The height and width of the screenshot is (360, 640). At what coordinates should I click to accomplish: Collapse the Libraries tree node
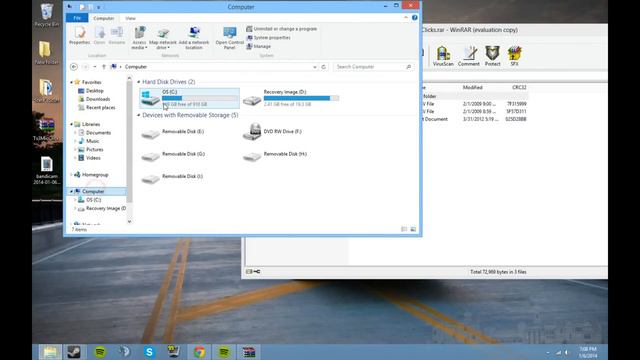point(71,124)
